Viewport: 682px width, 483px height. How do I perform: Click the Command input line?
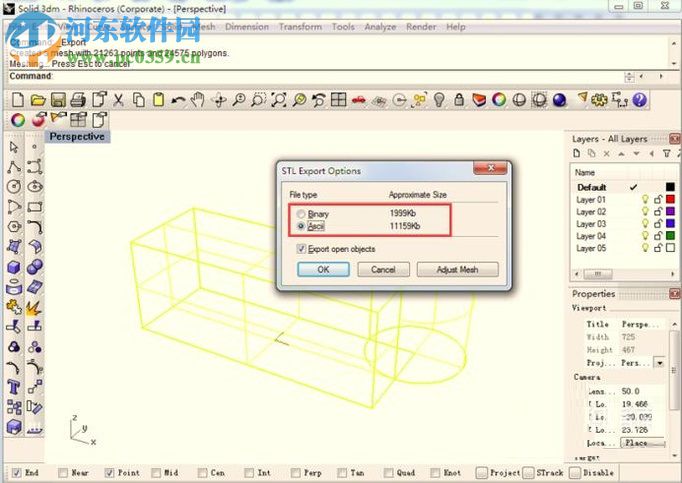pyautogui.click(x=337, y=76)
